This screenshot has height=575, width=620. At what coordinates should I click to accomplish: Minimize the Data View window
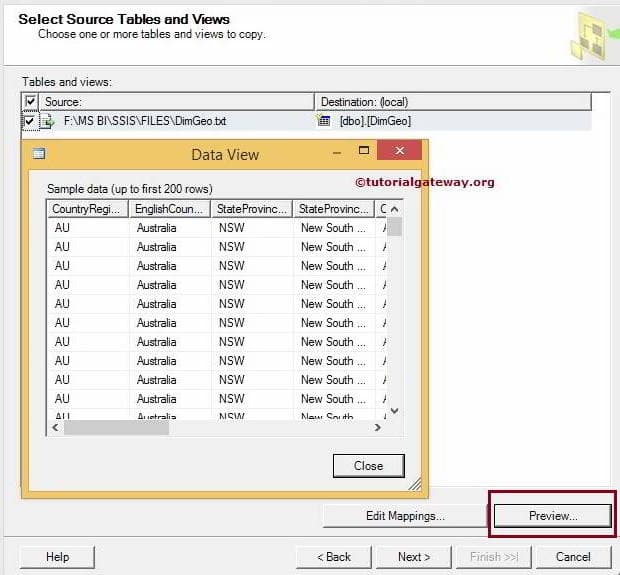click(337, 153)
